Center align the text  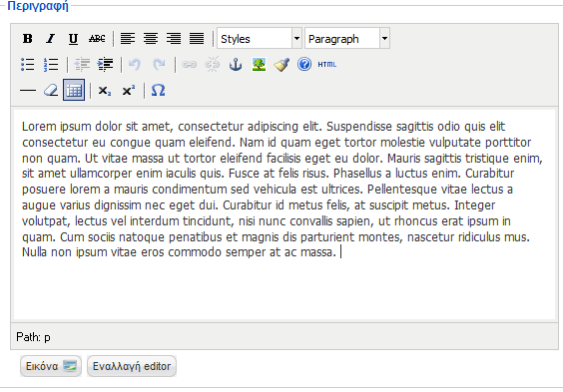[x=151, y=38]
